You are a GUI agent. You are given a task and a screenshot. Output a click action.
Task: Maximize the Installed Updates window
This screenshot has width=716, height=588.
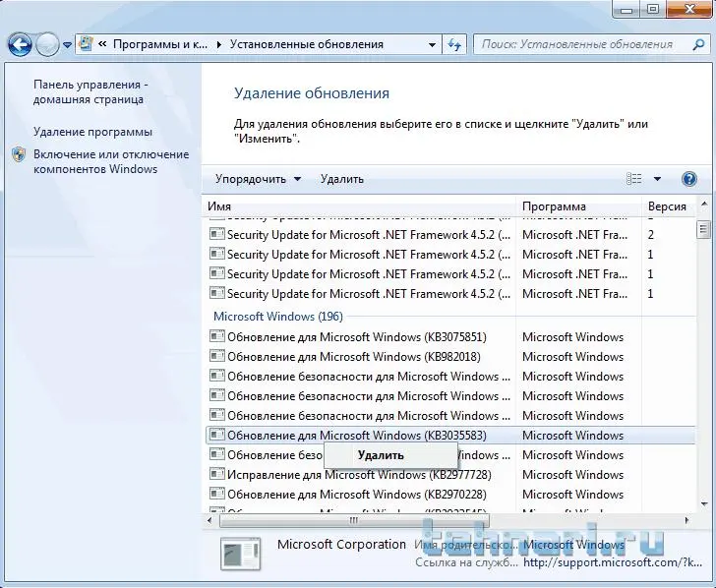coord(653,9)
